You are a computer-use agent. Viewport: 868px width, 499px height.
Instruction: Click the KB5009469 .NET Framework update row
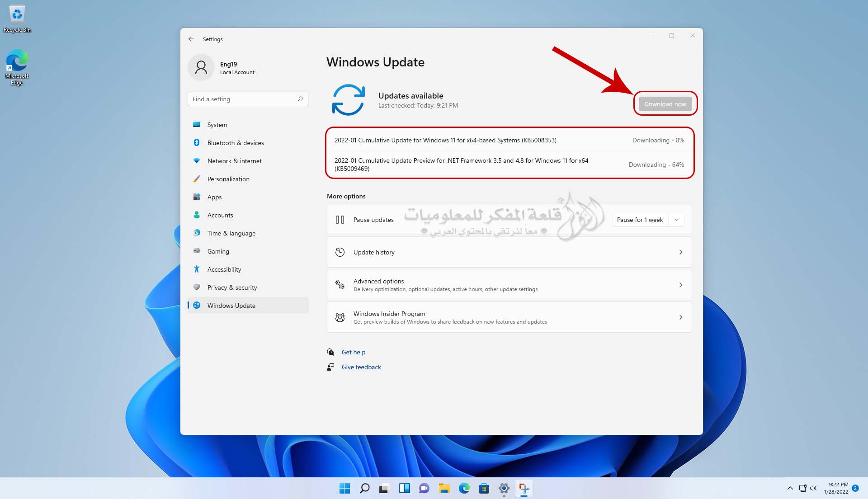[509, 165]
